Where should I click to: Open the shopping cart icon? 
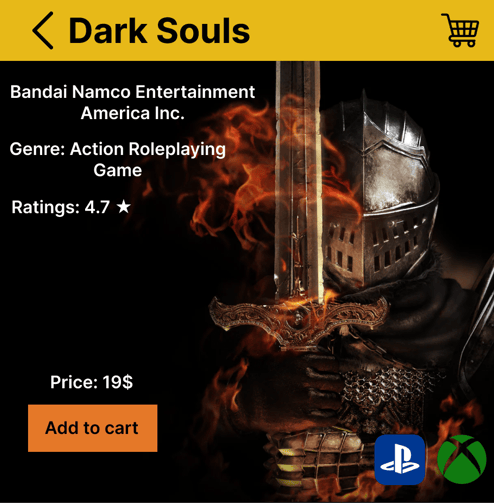click(460, 30)
